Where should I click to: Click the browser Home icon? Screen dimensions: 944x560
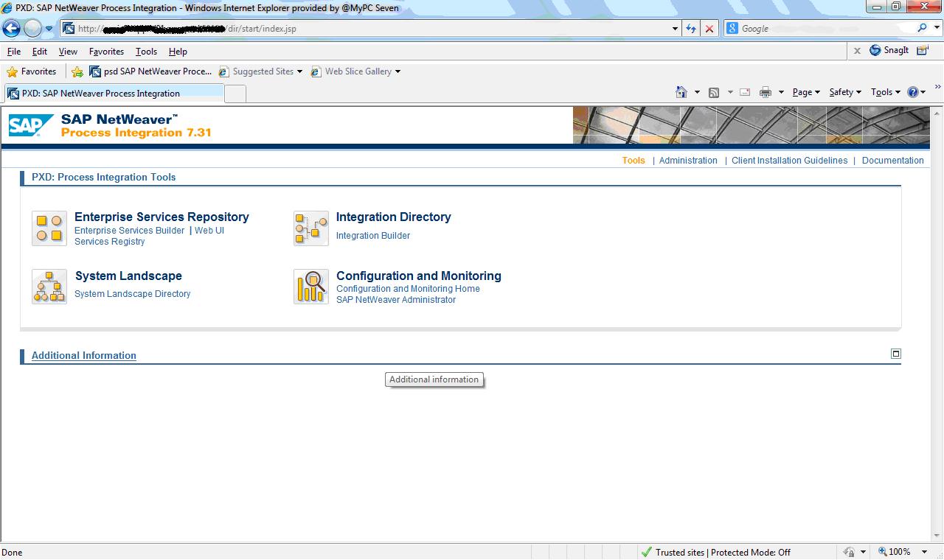point(681,92)
